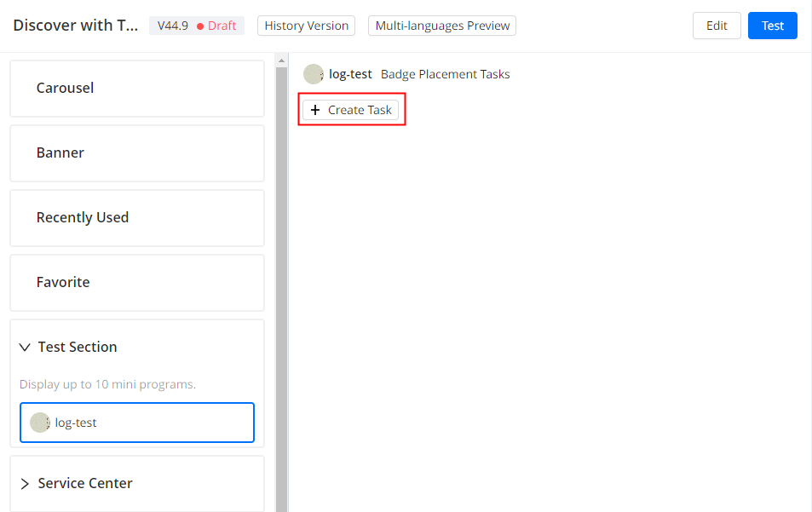This screenshot has height=512, width=812.
Task: Click the log-test title in task header
Action: [350, 74]
